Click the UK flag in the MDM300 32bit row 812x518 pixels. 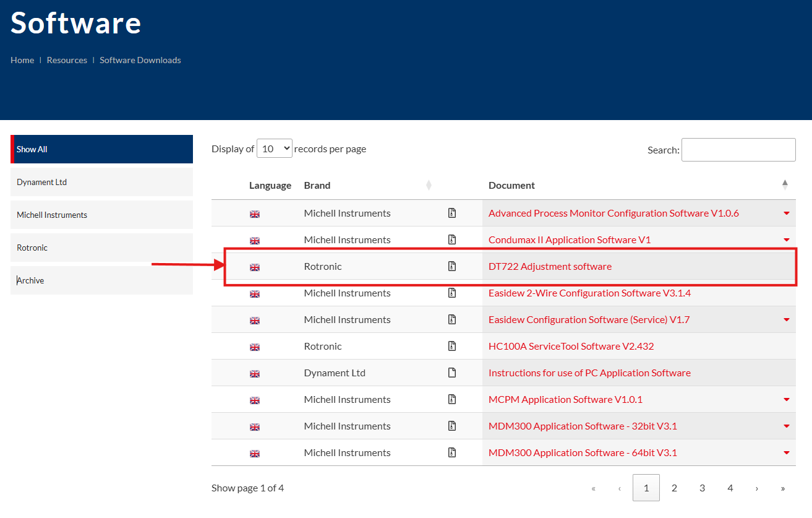point(255,427)
